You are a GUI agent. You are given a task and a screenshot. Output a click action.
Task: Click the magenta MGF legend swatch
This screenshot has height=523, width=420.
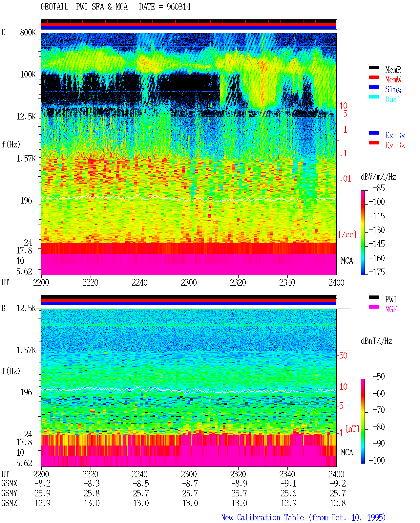pos(374,307)
